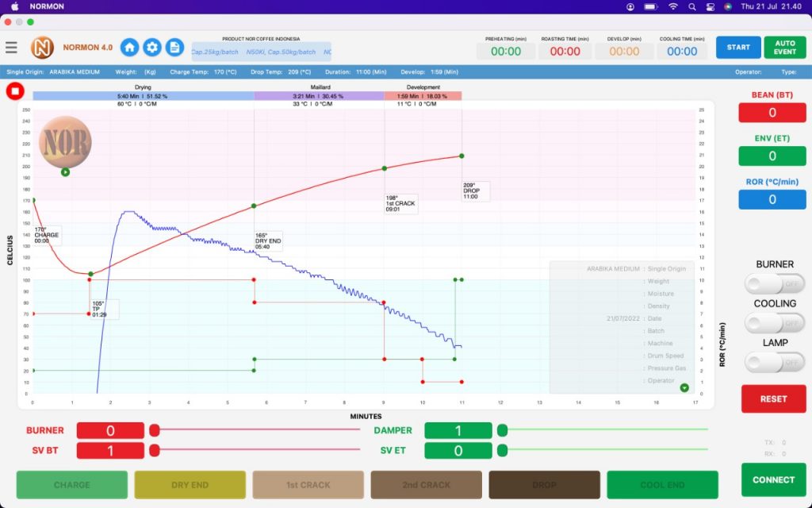Viewport: 812px width, 508px height.
Task: Click the CONNECT button
Action: (x=773, y=479)
